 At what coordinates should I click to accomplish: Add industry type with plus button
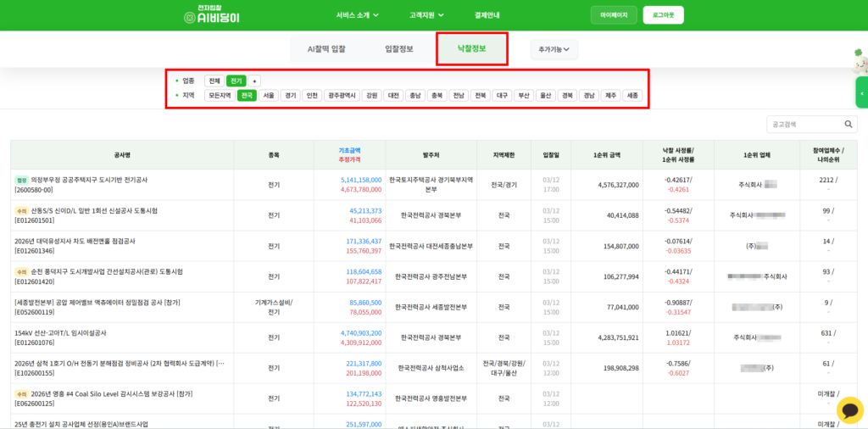pos(255,81)
